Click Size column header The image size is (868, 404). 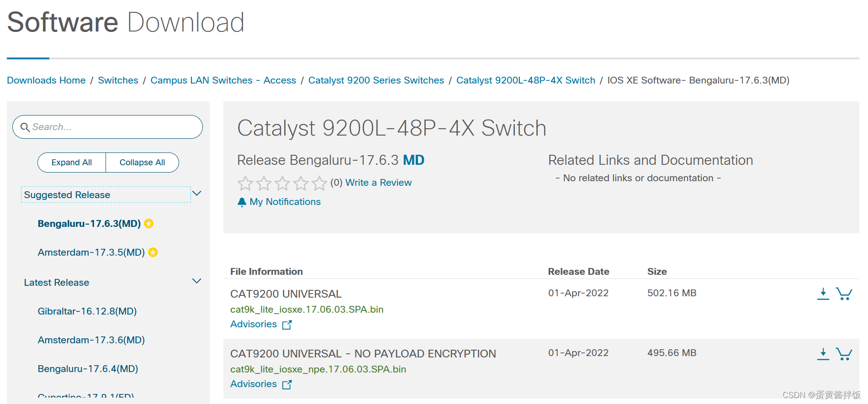point(657,272)
